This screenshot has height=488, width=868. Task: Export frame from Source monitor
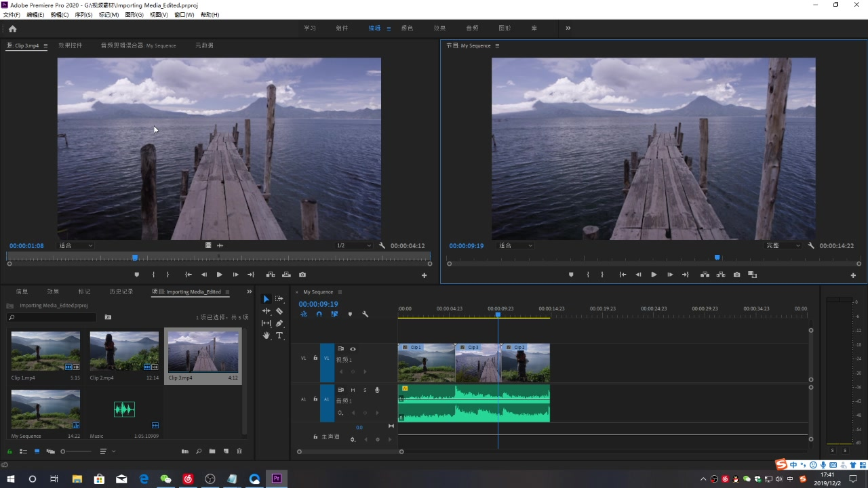click(302, 274)
